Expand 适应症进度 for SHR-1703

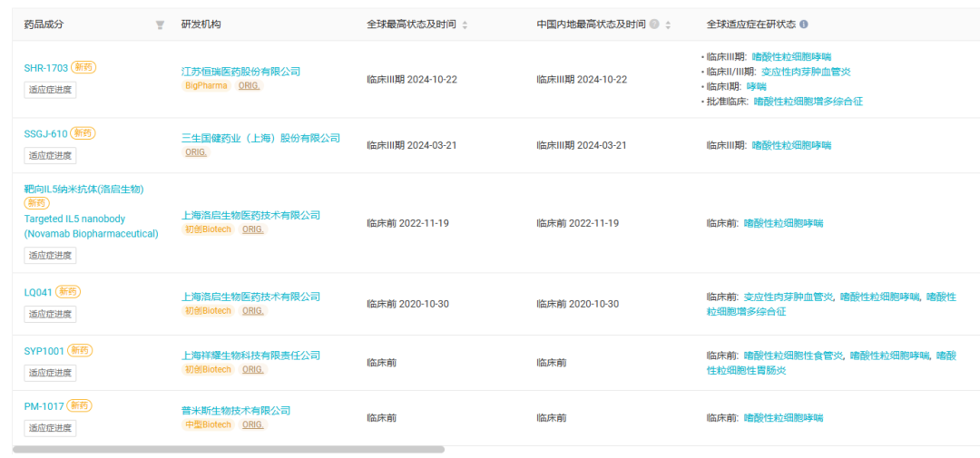point(50,90)
